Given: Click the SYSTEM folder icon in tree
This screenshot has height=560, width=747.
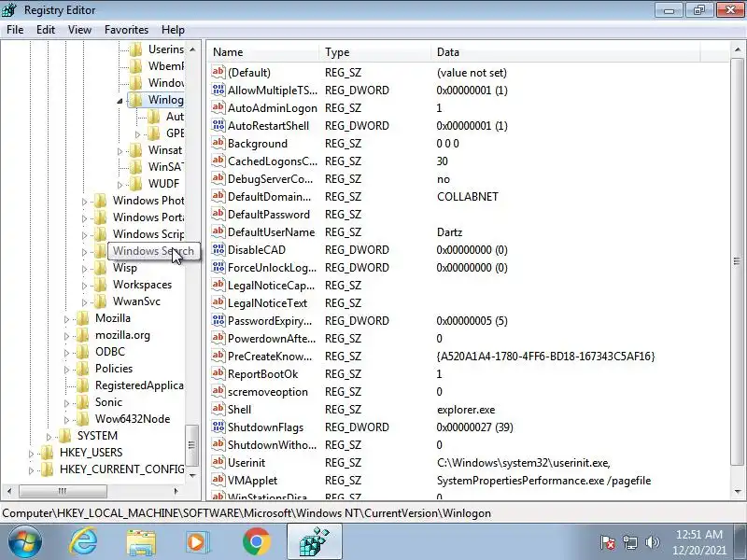Looking at the screenshot, I should pos(64,436).
